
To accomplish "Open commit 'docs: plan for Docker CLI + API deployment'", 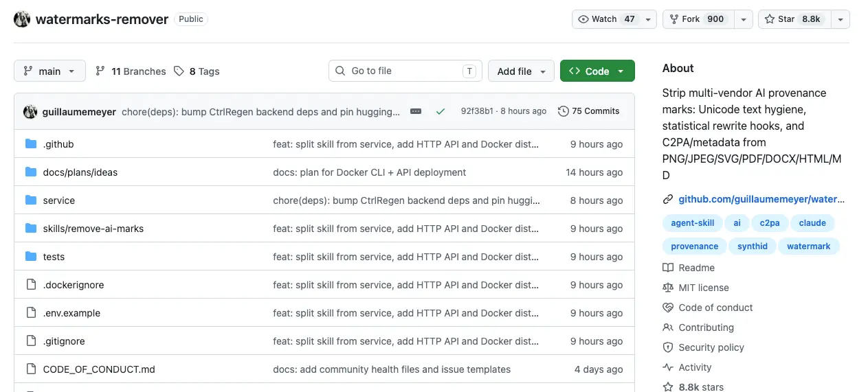I will point(370,172).
